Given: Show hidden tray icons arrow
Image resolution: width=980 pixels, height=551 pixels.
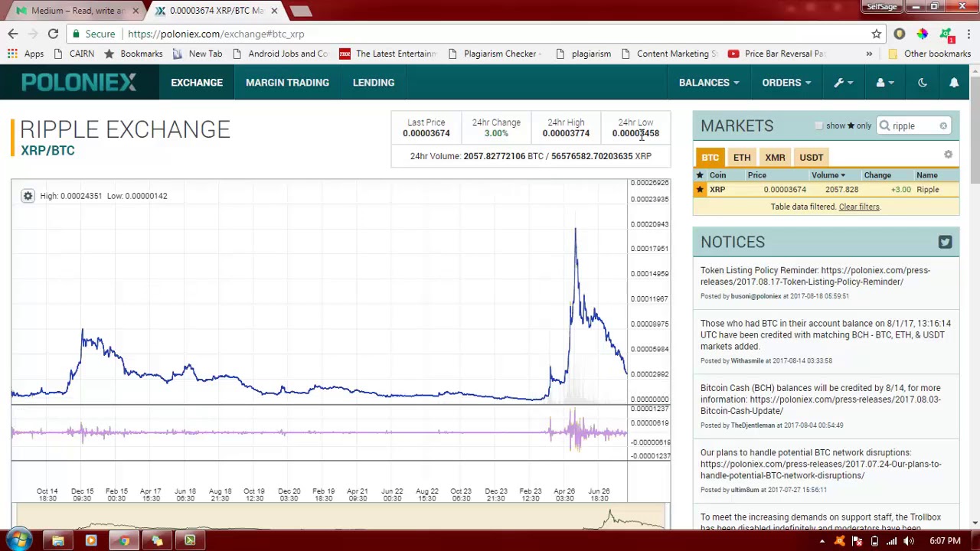Looking at the screenshot, I should click(822, 541).
